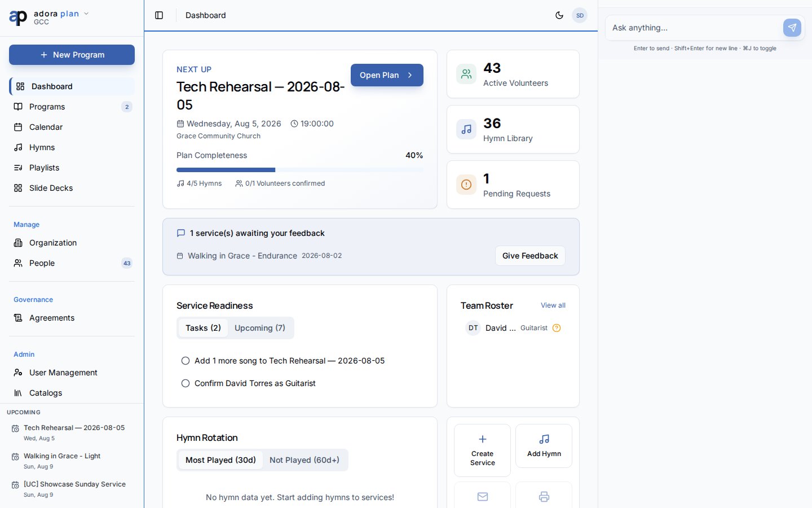This screenshot has height=508, width=812.
Task: Open the Tech Rehearsal upcoming item
Action: [x=72, y=432]
